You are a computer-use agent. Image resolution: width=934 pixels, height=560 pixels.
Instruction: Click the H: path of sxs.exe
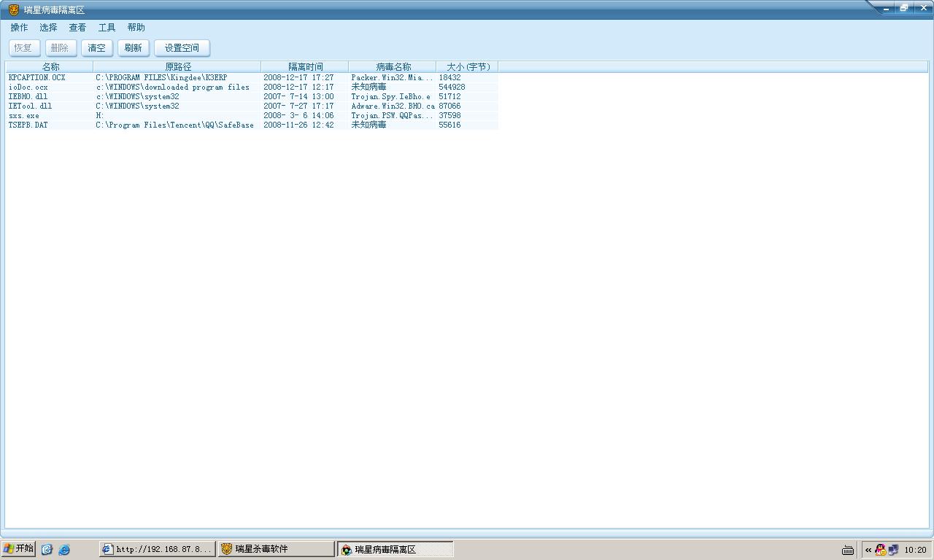(x=100, y=115)
